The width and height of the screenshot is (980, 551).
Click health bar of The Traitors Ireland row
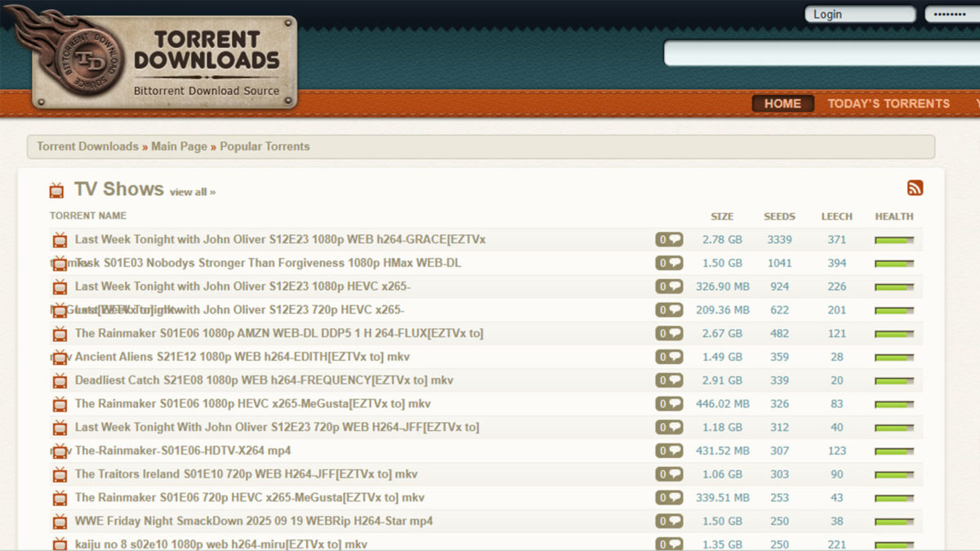point(894,475)
